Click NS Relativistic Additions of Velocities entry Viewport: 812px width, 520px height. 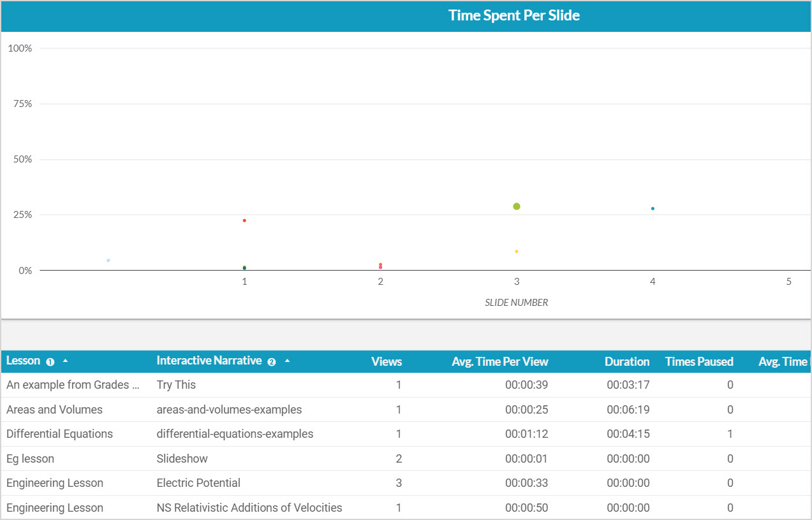coord(249,508)
